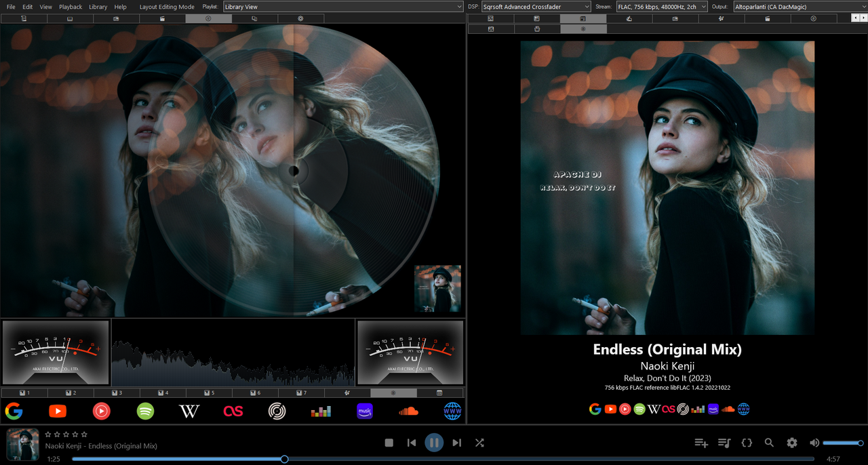The height and width of the screenshot is (465, 868).
Task: Click the large Last.fm icon
Action: pos(233,411)
